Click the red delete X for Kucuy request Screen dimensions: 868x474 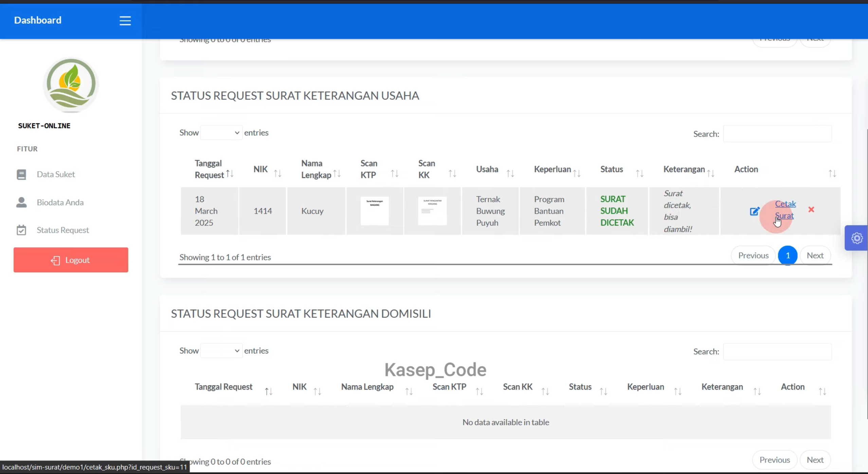[811, 209]
